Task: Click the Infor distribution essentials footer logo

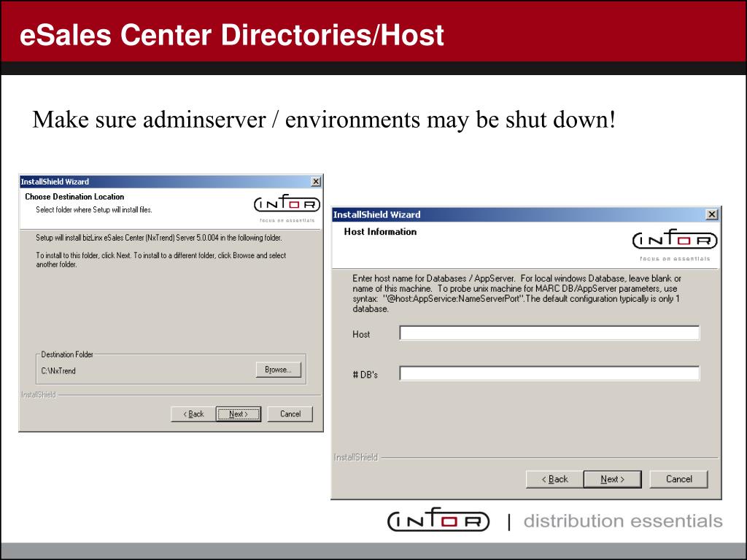Action: click(438, 519)
